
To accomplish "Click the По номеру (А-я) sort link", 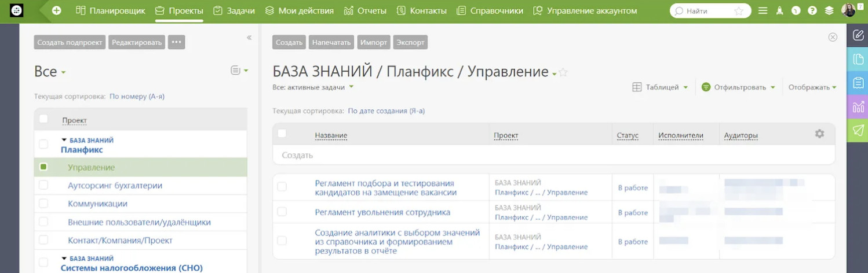I will click(x=137, y=97).
